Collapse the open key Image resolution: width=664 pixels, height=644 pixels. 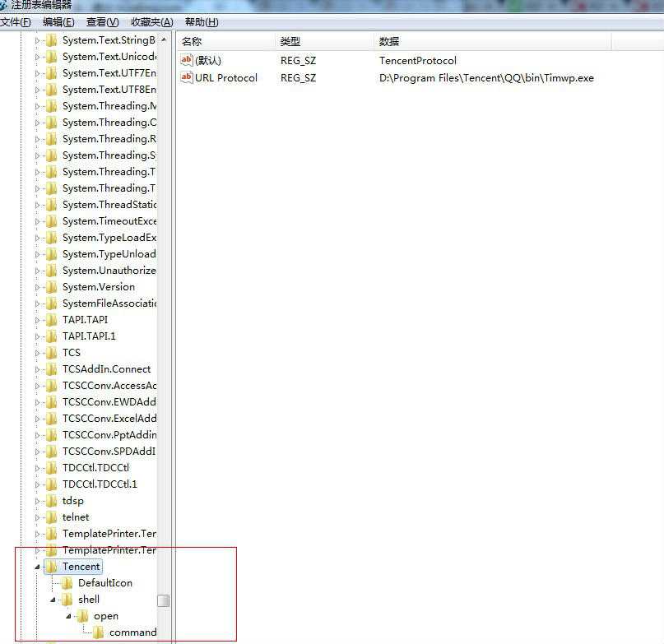tap(68, 616)
